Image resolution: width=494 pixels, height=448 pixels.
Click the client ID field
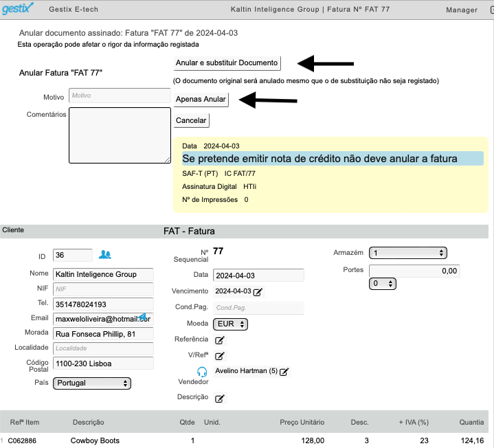click(x=73, y=255)
